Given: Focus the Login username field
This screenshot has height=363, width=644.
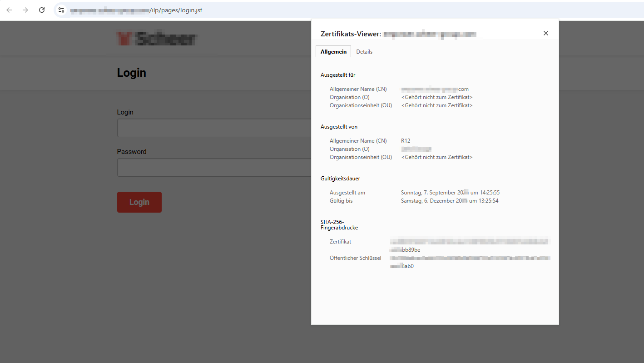Looking at the screenshot, I should click(x=213, y=128).
